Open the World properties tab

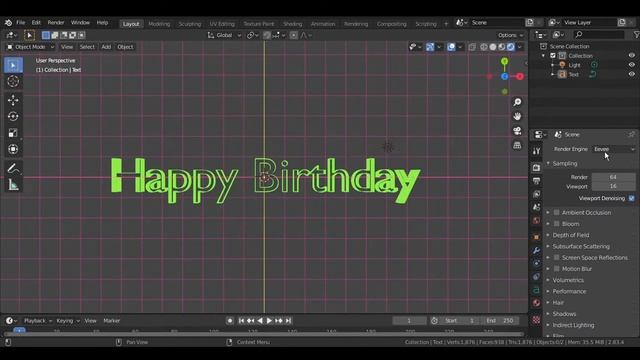[536, 221]
